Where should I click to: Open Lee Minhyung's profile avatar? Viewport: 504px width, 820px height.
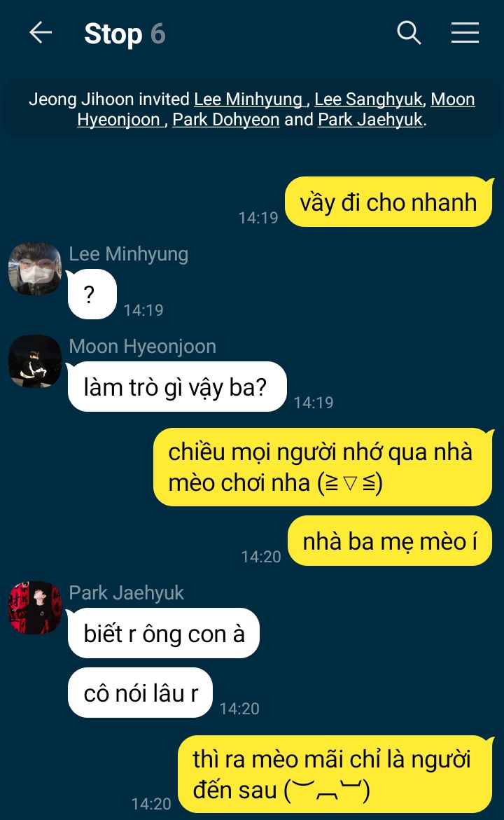[35, 269]
